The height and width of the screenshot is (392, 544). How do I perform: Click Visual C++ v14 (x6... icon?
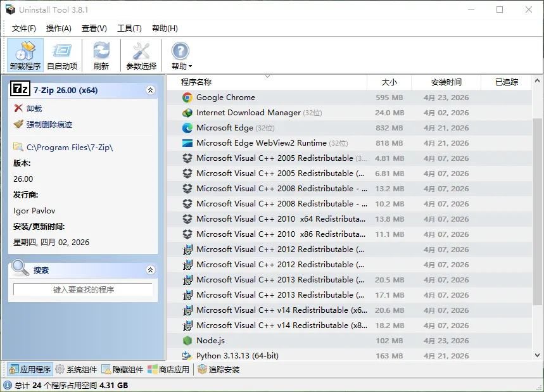coord(187,310)
